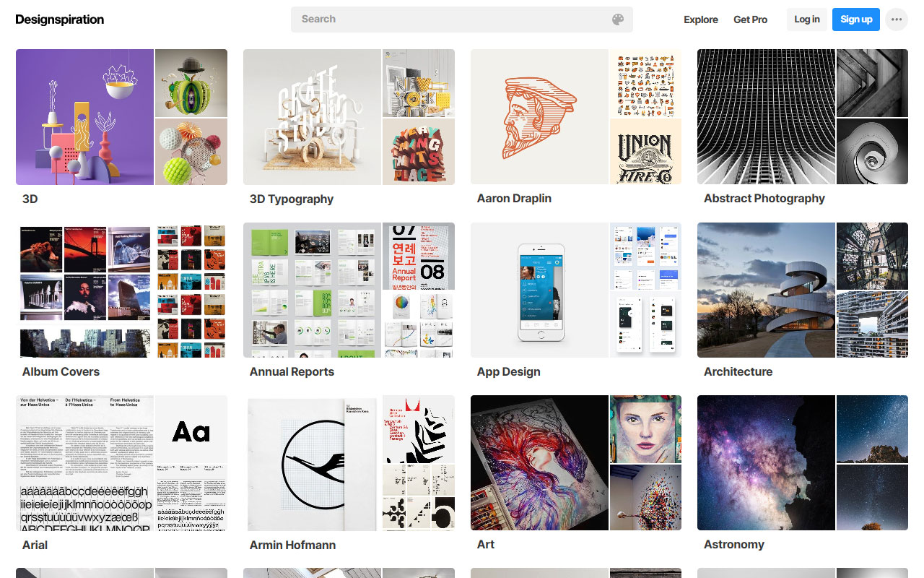The image size is (924, 578).
Task: Open the Union Fire Co badge image
Action: (645, 152)
